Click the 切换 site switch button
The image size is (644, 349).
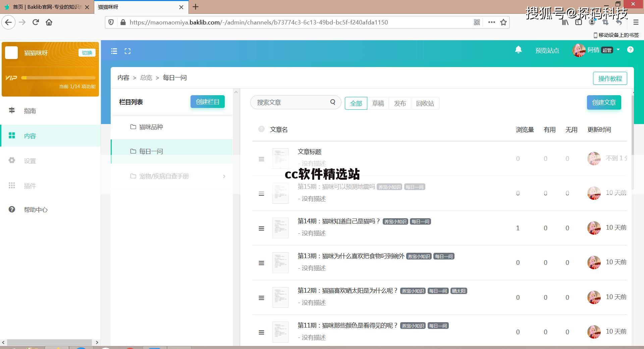click(x=87, y=53)
